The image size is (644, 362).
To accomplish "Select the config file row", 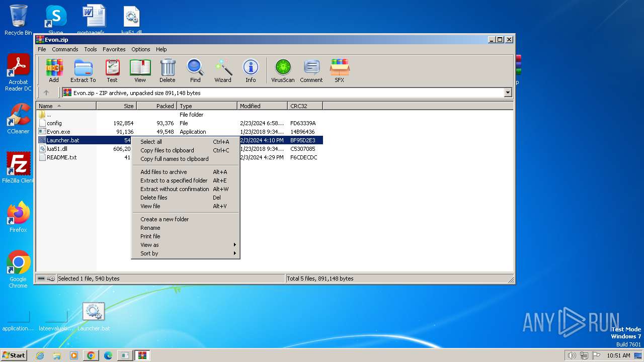I will 180,123.
